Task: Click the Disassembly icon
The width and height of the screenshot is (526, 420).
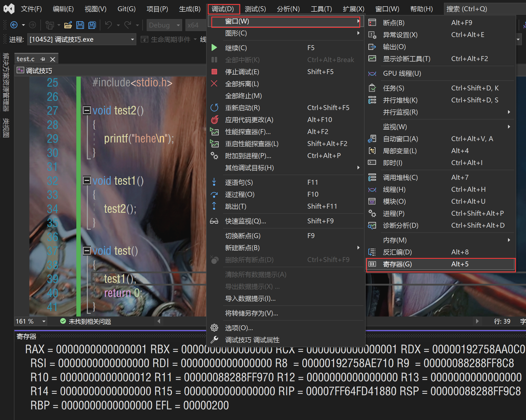Action: pyautogui.click(x=372, y=252)
